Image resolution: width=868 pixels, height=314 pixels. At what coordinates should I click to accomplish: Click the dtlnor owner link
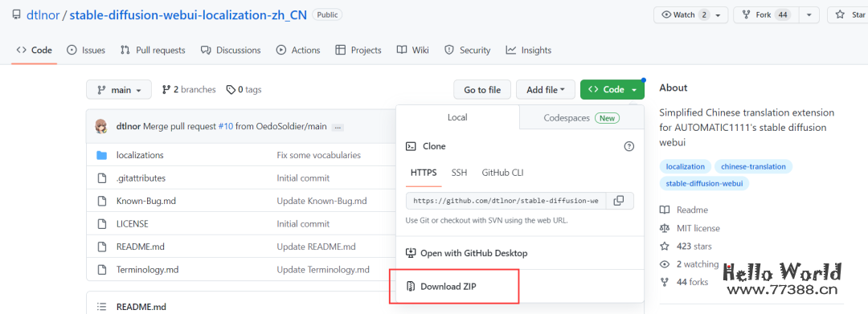[x=43, y=15]
